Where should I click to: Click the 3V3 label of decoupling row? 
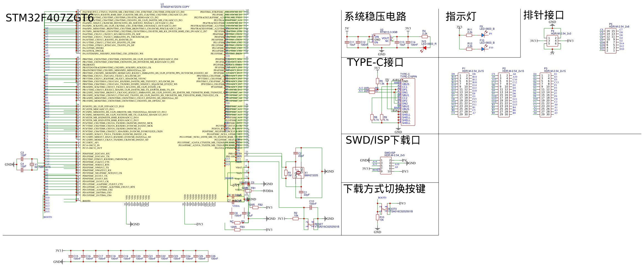click(x=58, y=251)
